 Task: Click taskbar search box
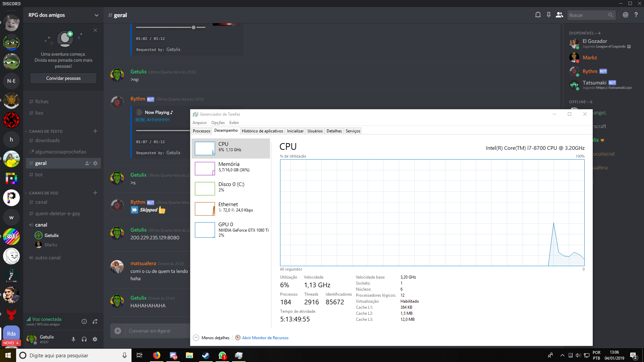pyautogui.click(x=73, y=355)
